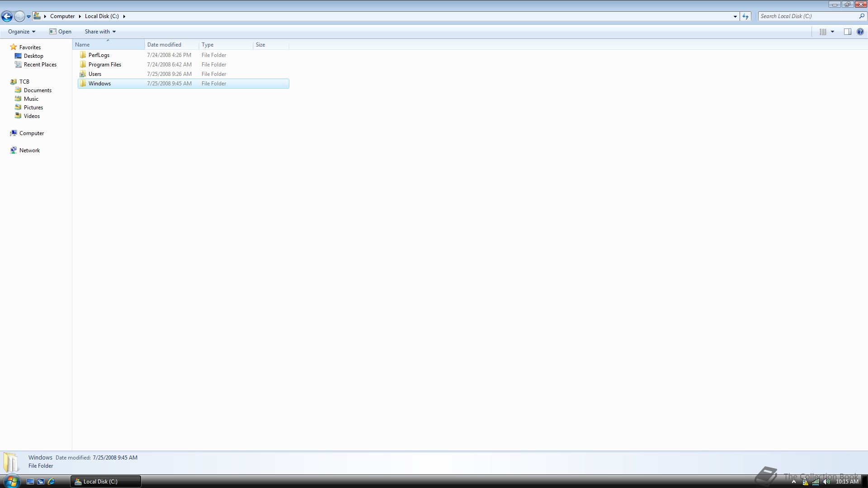The width and height of the screenshot is (868, 488).
Task: Show hidden tray icons arrow
Action: pyautogui.click(x=793, y=482)
